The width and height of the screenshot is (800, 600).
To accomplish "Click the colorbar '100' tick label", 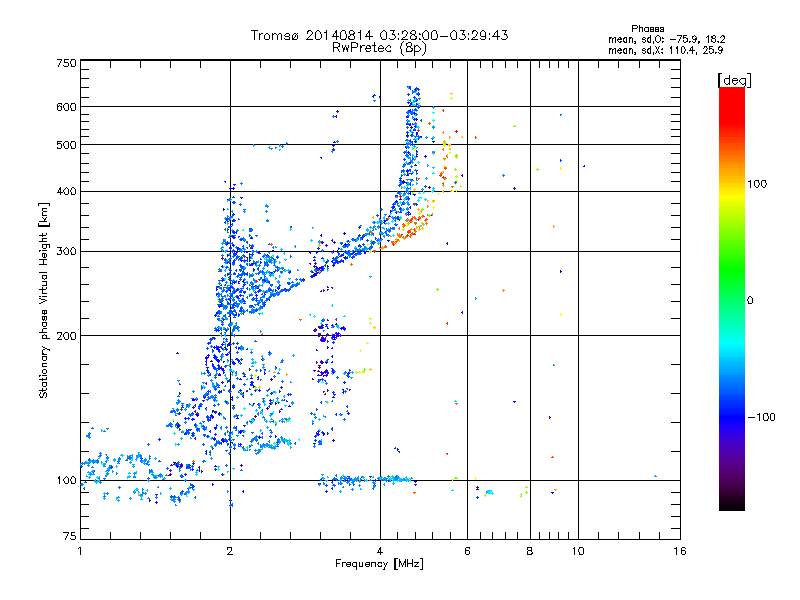I will pyautogui.click(x=757, y=184).
